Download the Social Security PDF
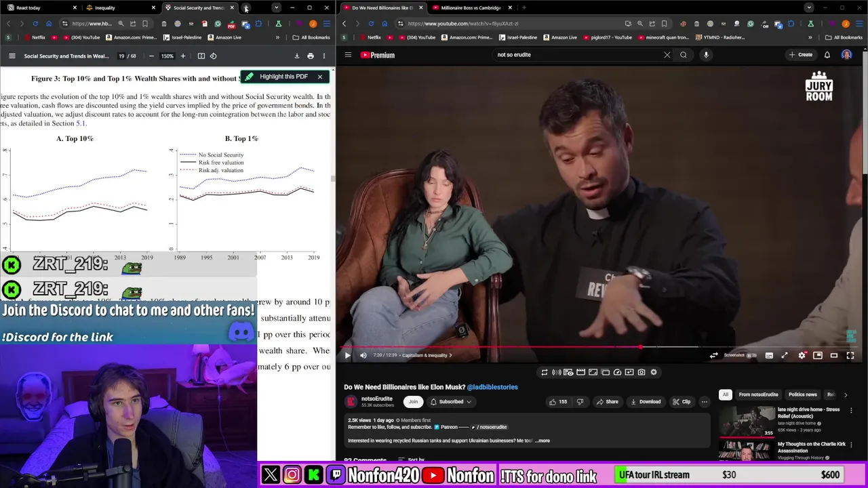The image size is (868, 488). coord(296,56)
